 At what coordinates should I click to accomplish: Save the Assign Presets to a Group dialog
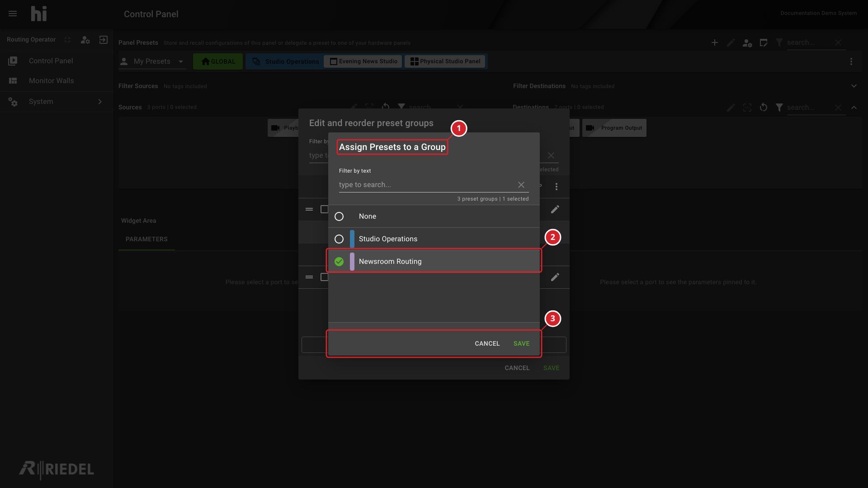[521, 343]
